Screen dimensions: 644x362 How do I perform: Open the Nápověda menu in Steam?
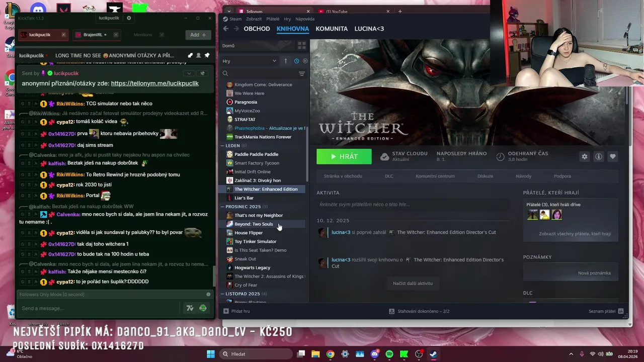tap(305, 19)
